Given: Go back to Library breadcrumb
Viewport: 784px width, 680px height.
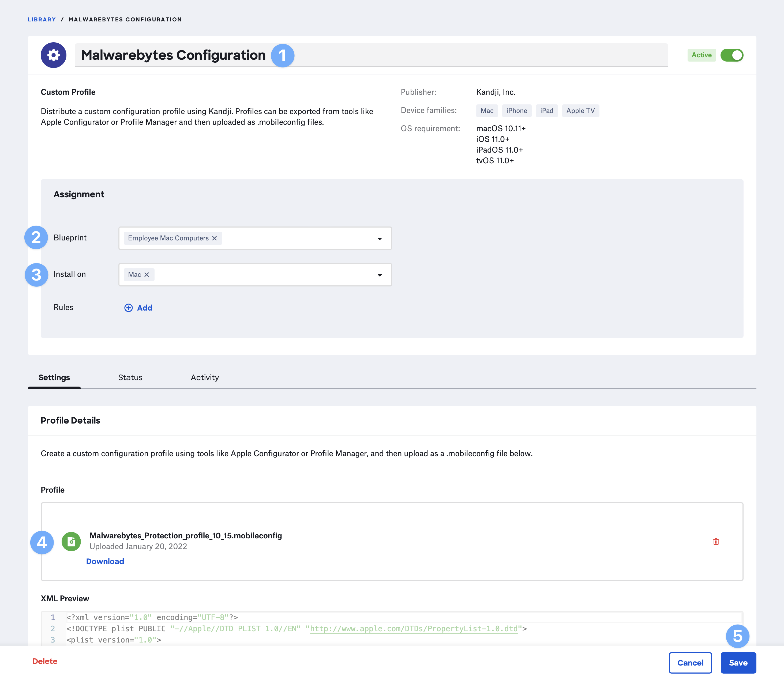Looking at the screenshot, I should (42, 19).
